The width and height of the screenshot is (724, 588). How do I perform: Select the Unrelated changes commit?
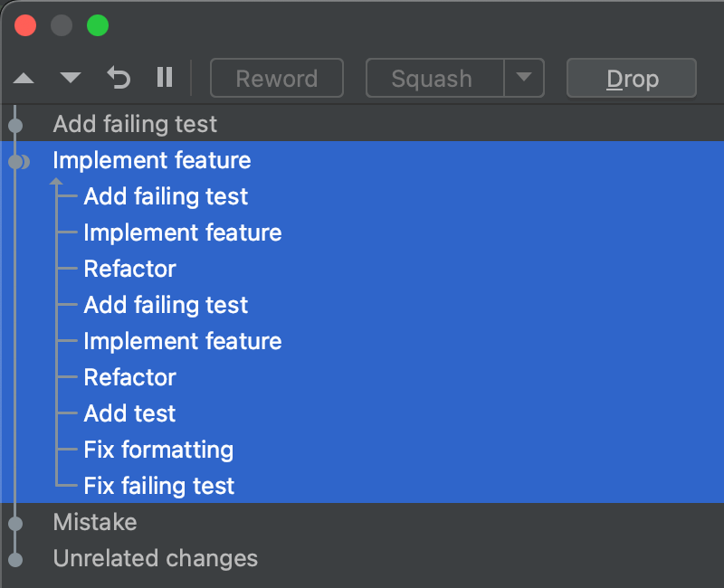point(155,558)
